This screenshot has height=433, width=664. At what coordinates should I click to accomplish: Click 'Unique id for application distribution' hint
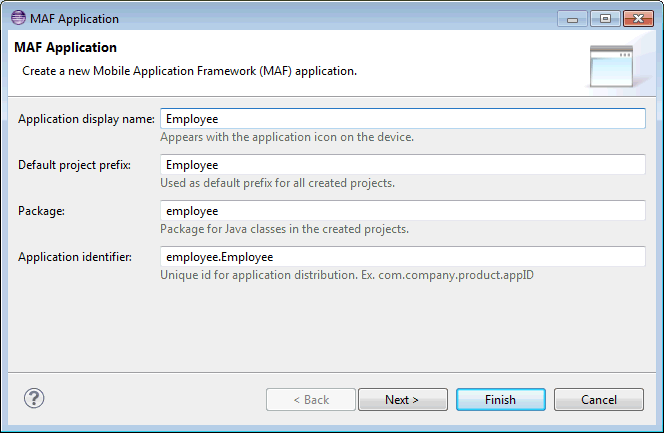tap(347, 275)
